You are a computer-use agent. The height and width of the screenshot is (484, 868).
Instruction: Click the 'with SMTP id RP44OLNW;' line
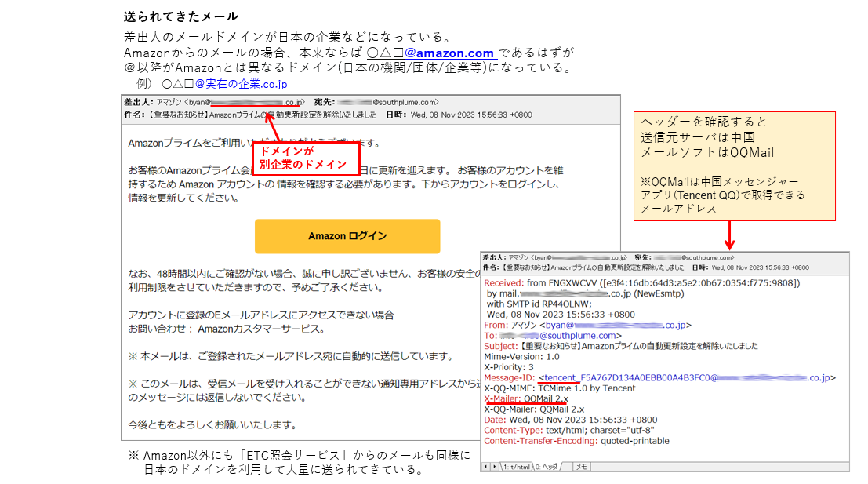click(x=539, y=304)
